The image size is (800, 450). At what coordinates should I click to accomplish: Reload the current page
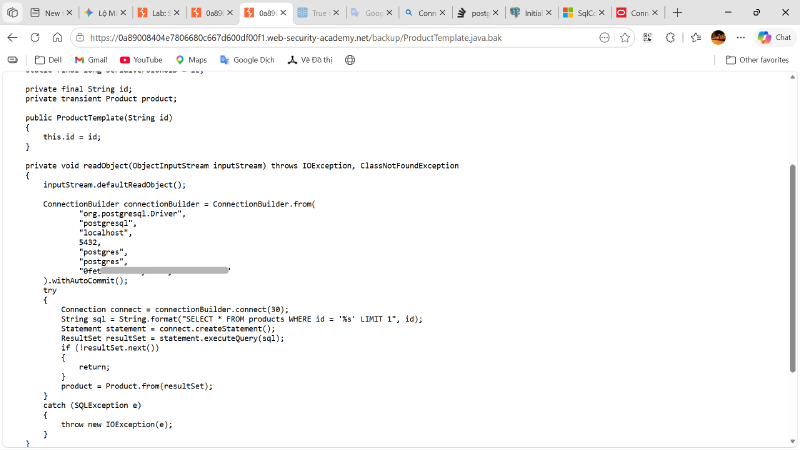click(35, 37)
